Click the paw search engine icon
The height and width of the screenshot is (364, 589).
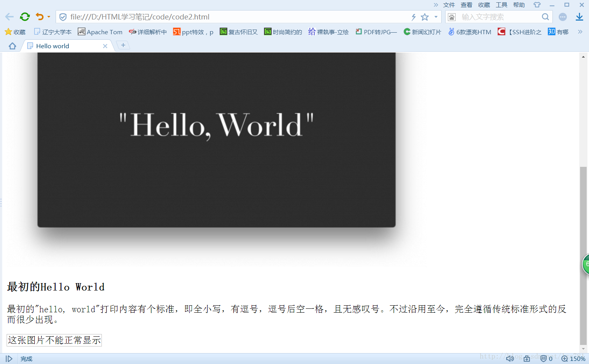pos(452,17)
